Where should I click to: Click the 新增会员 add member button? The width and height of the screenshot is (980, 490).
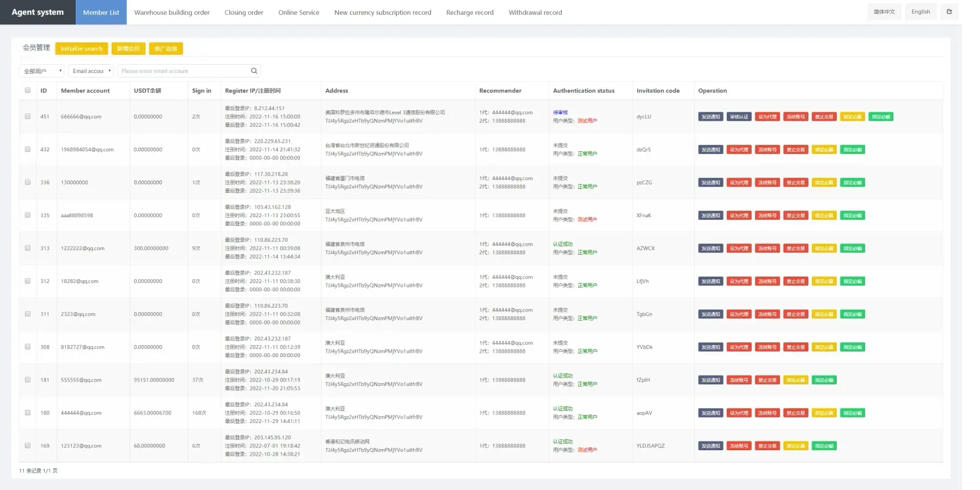(x=128, y=48)
